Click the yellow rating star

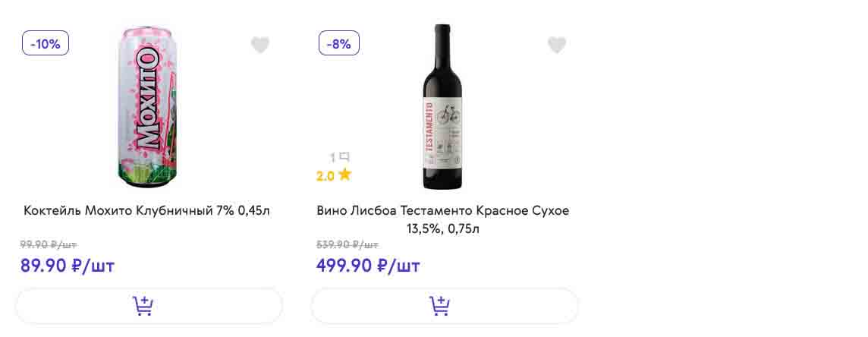tap(345, 175)
